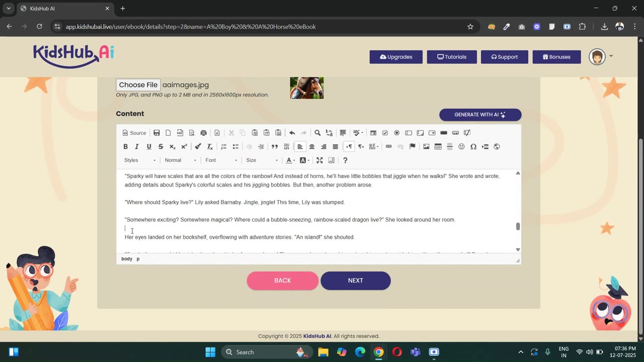Open the Preview icon in editor toolbar
644x362 pixels.
click(192, 133)
